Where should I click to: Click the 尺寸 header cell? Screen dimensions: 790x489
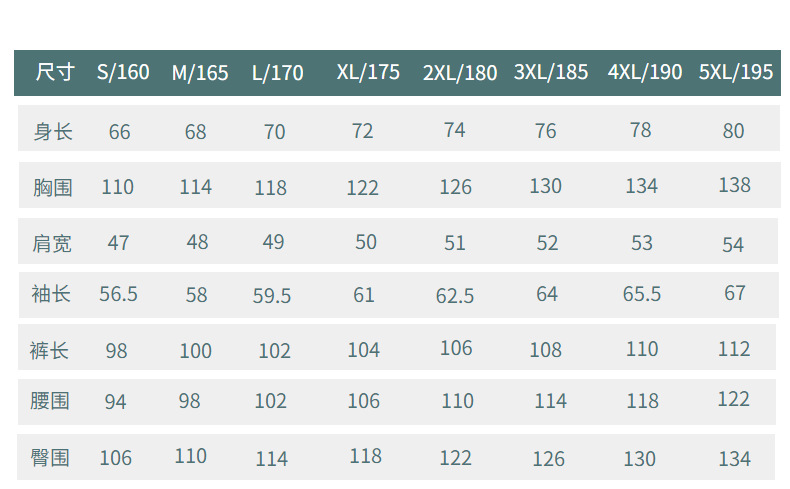coord(55,72)
